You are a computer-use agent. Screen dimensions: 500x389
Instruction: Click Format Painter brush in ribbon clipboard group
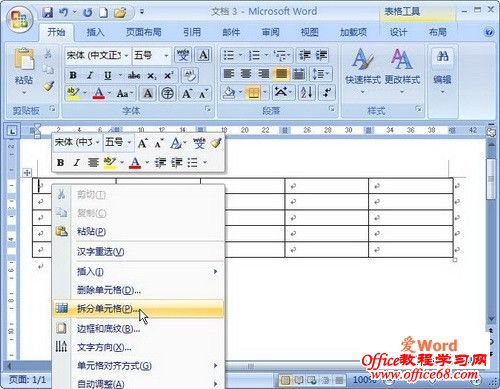point(49,86)
